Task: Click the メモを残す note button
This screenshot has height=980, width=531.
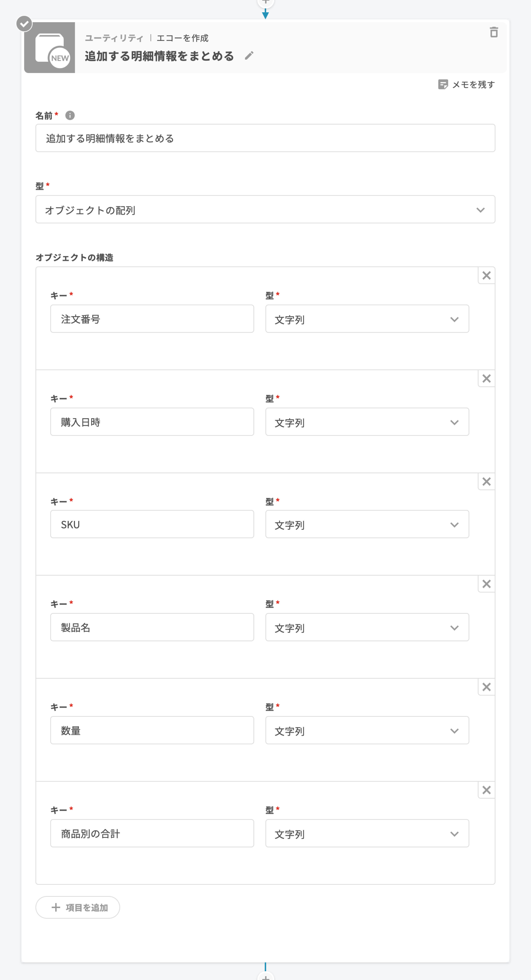Action: (466, 84)
